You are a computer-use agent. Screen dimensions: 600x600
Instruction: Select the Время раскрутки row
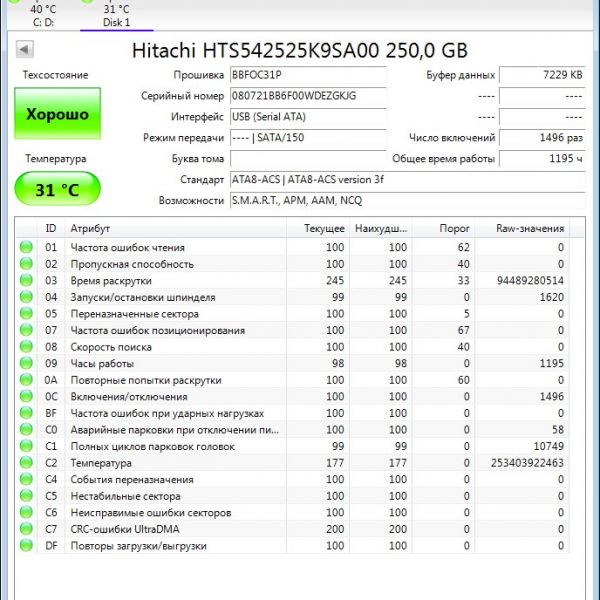(293, 280)
